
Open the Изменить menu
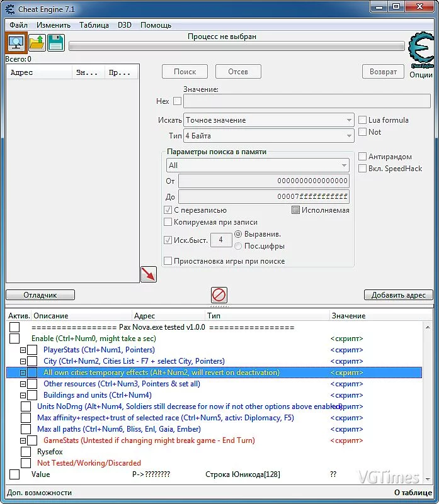tap(54, 25)
